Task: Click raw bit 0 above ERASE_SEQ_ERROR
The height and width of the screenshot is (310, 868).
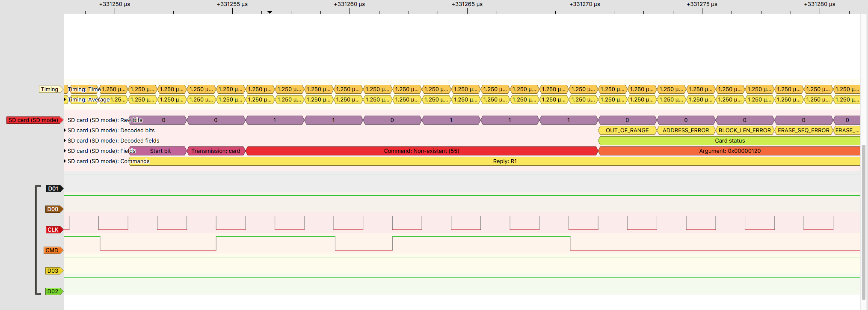Action: coord(803,120)
